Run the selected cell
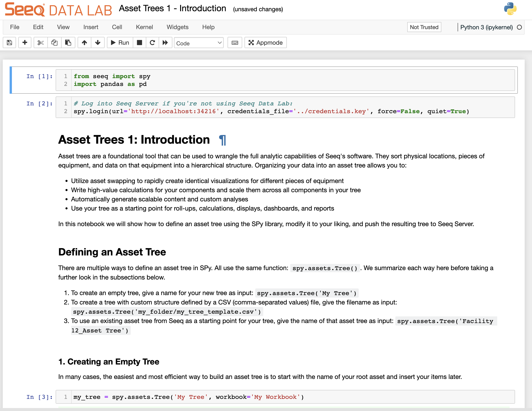Image resolution: width=532 pixels, height=411 pixels. click(120, 43)
